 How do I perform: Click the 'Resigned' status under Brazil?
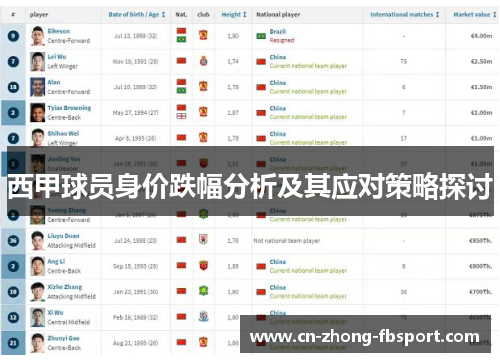coord(282,40)
